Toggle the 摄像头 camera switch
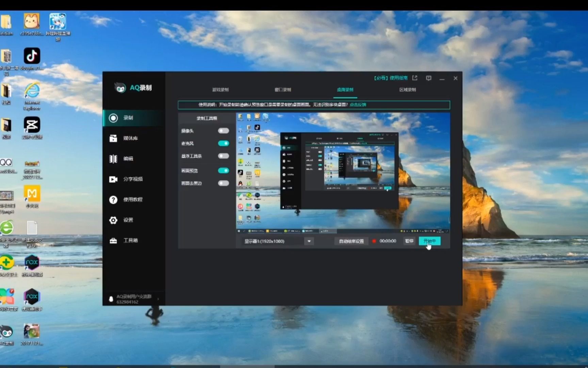 (224, 131)
